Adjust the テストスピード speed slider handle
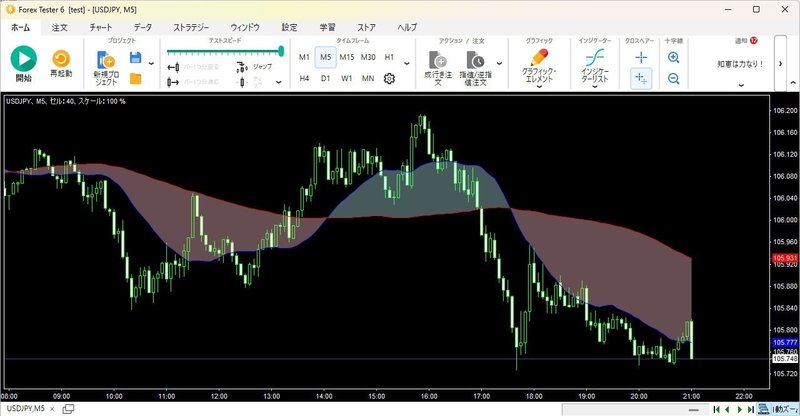This screenshot has height=416, width=800. point(281,51)
